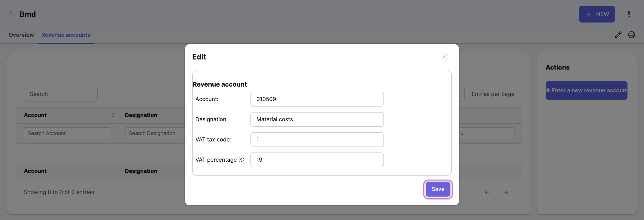Close the Edit dialog with X
This screenshot has height=220, width=644.
444,57
